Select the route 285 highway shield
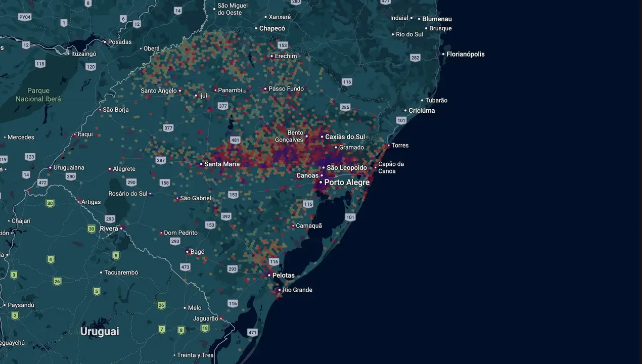Image resolution: width=642 pixels, height=364 pixels. tap(345, 107)
